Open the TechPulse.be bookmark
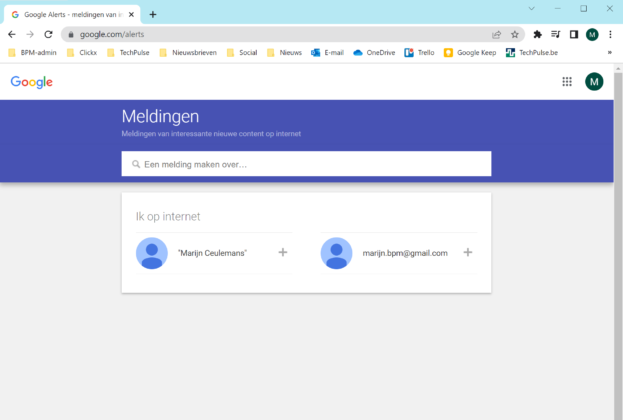This screenshot has width=623, height=420. tap(532, 52)
